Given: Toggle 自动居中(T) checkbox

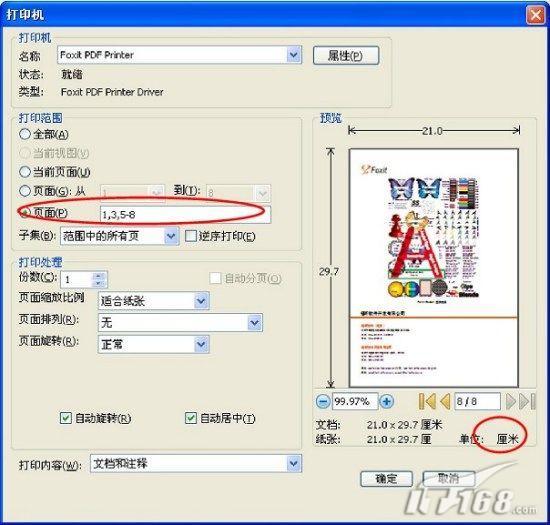Looking at the screenshot, I should coord(190,418).
